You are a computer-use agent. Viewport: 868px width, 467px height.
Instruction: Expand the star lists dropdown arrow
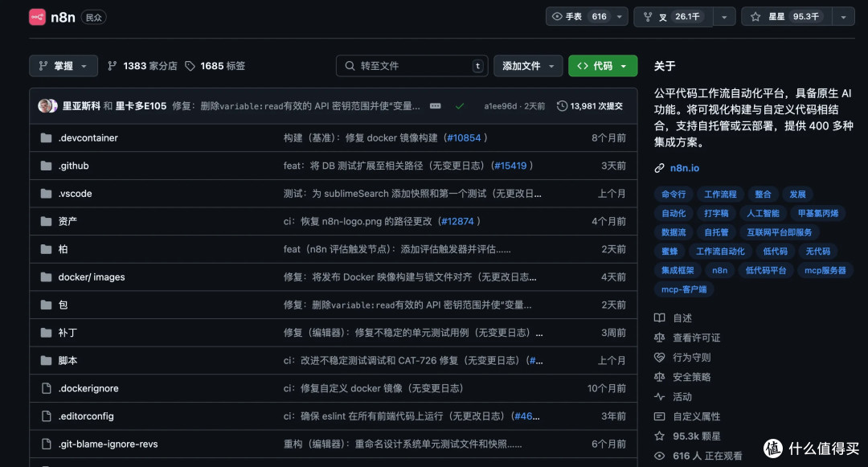point(843,17)
